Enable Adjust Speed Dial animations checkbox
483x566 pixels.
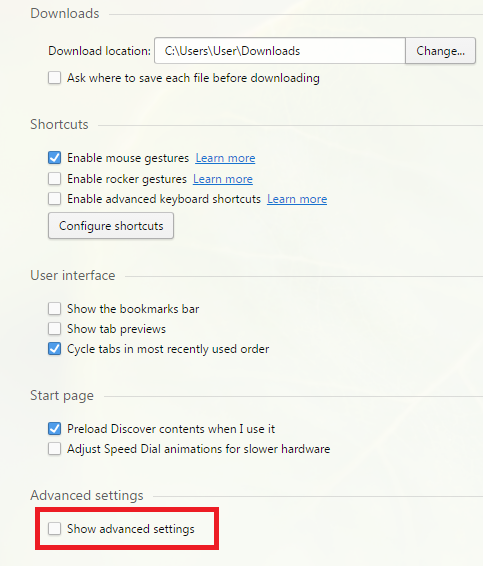(55, 449)
